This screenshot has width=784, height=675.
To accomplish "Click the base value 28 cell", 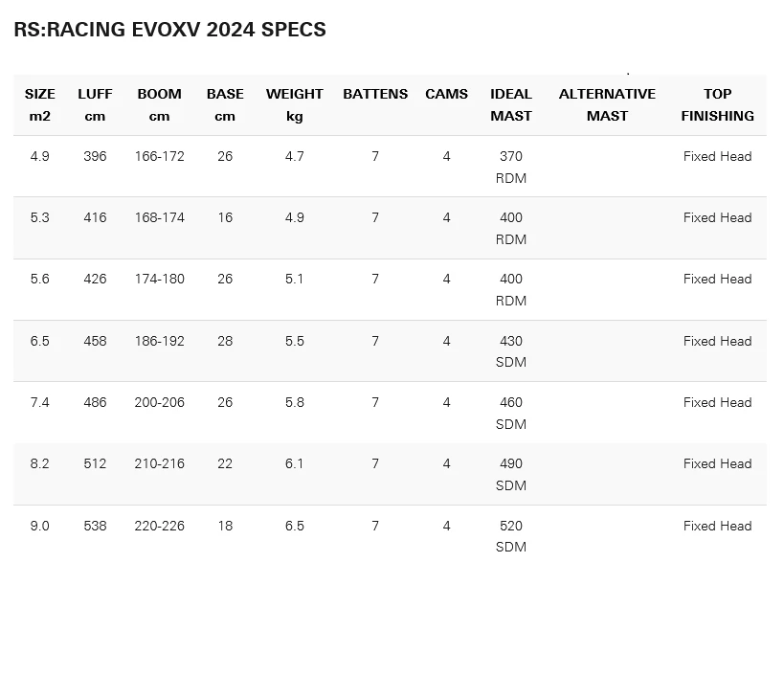I will 225,341.
